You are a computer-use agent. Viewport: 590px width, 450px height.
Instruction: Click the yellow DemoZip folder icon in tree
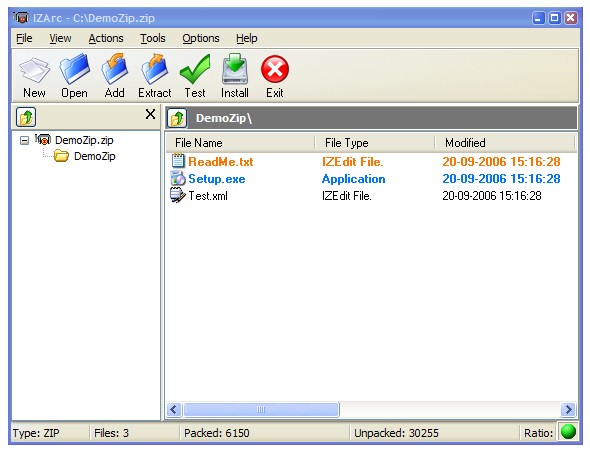(61, 156)
